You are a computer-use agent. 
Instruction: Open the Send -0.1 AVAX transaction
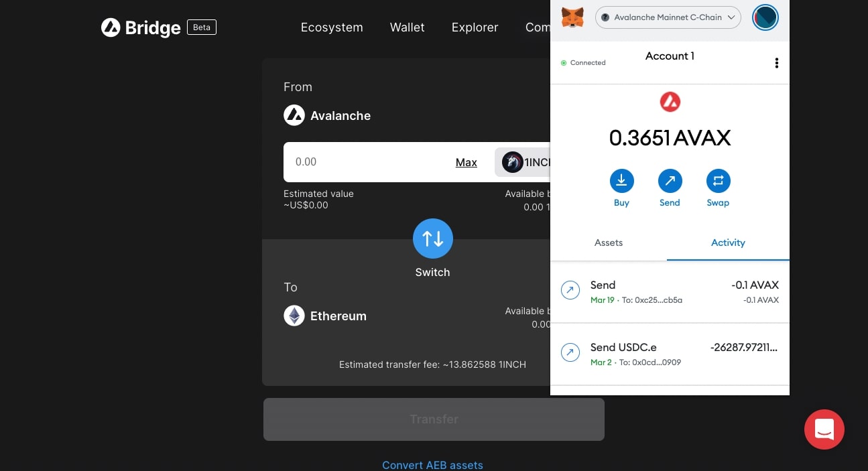click(x=670, y=291)
